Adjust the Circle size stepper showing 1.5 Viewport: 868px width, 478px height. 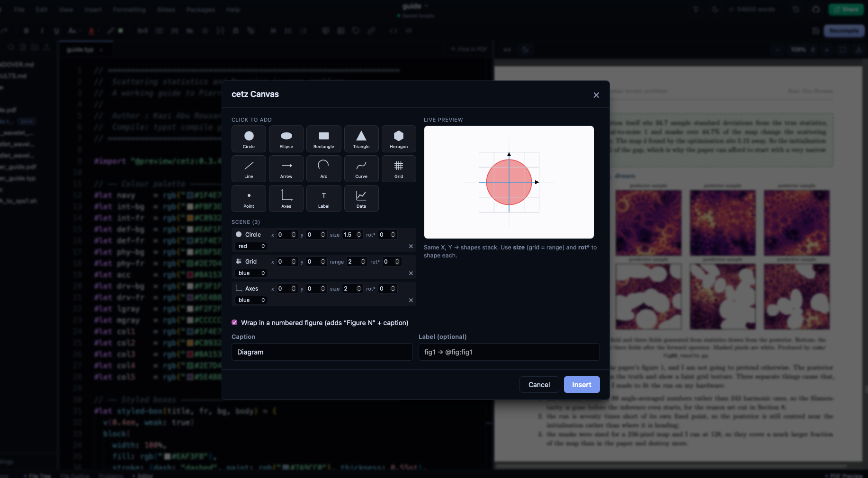(x=359, y=235)
